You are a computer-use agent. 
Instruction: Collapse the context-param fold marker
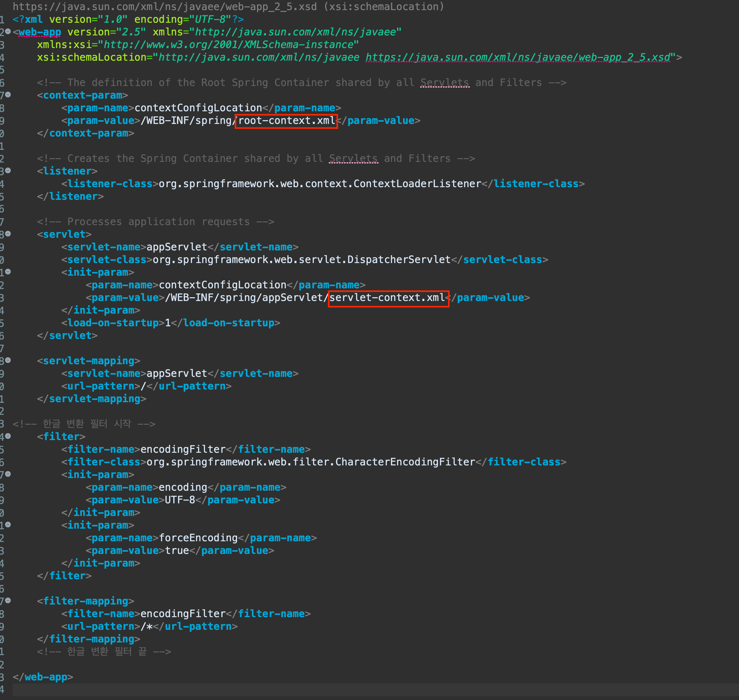click(8, 95)
